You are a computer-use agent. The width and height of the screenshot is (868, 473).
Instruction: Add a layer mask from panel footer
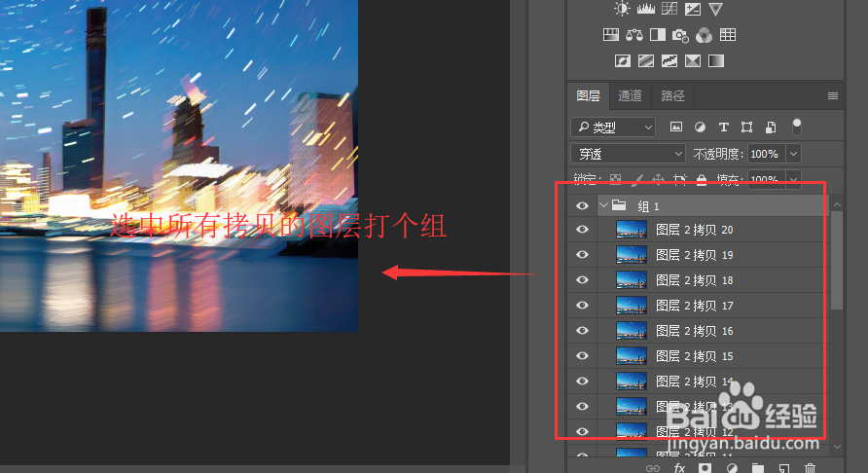(x=705, y=468)
